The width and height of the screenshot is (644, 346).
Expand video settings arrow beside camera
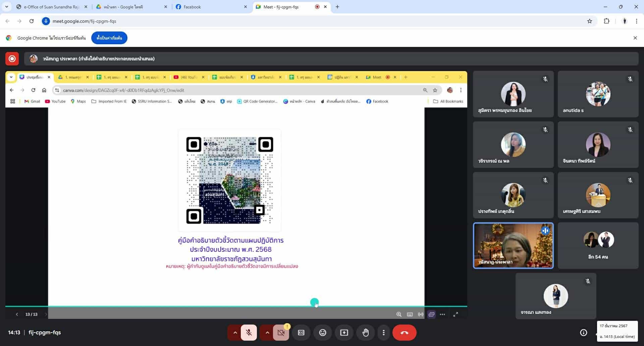coord(267,333)
